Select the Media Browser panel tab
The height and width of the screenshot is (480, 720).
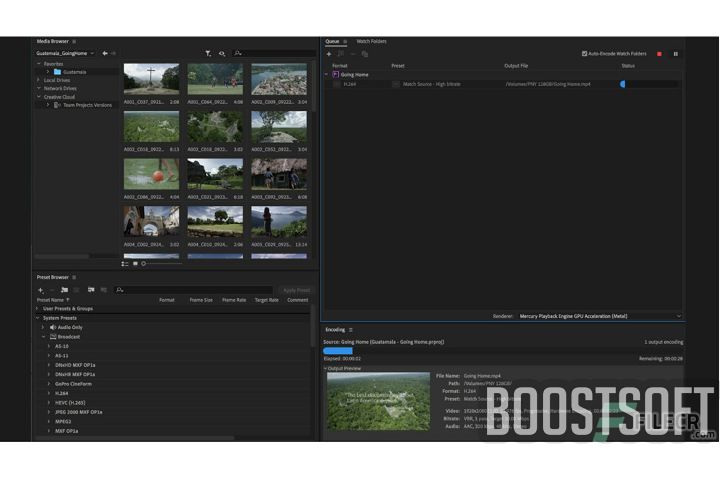(x=52, y=41)
